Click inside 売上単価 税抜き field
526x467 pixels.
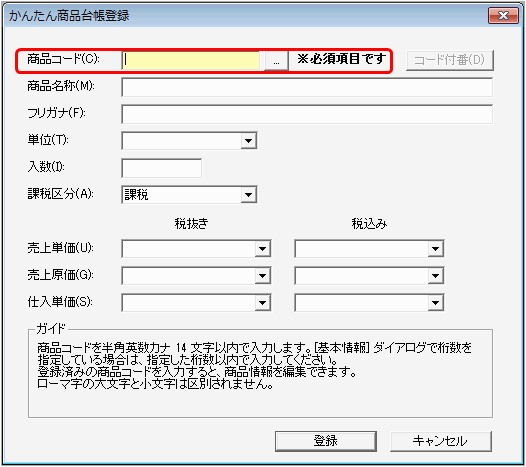point(189,249)
